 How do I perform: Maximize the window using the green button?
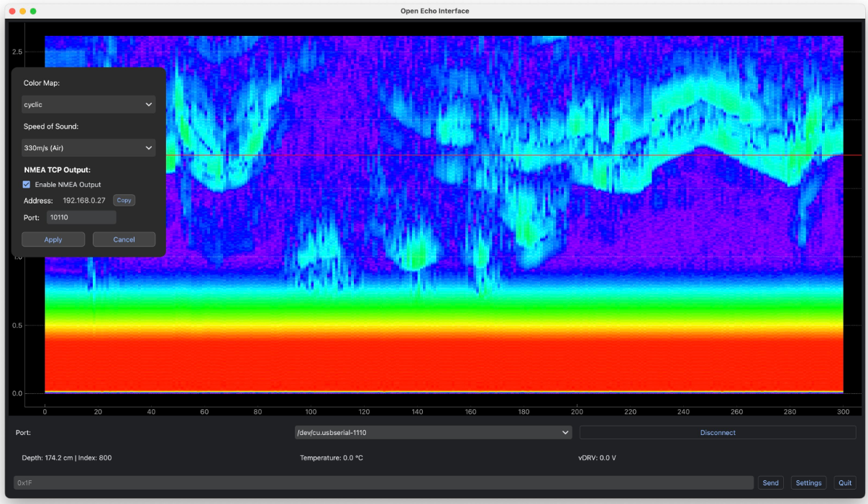[x=33, y=12]
